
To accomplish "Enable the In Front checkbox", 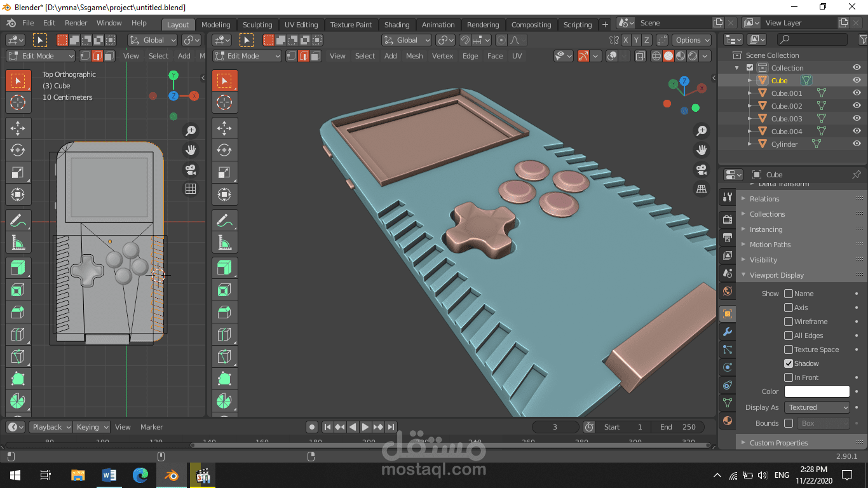I will click(x=789, y=377).
